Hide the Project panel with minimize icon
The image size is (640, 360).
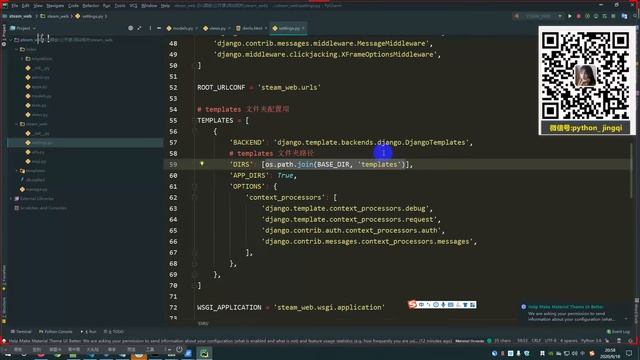click(x=159, y=28)
